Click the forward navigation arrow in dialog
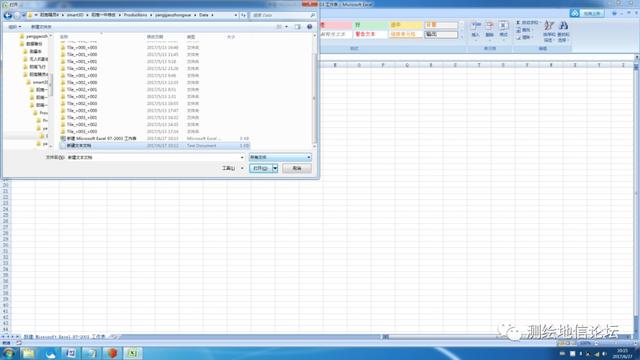Image resolution: width=640 pixels, height=360 pixels. [17, 15]
